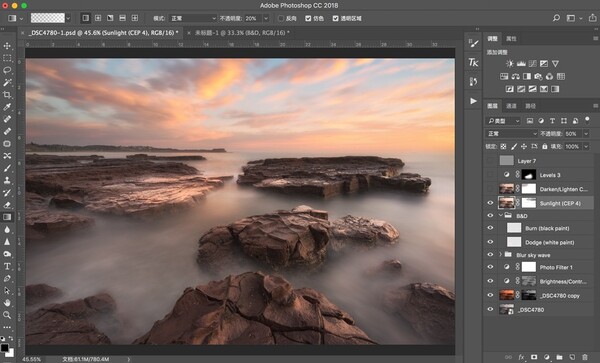The height and width of the screenshot is (363, 600).
Task: Click the trash icon to delete layer
Action: tap(585, 357)
